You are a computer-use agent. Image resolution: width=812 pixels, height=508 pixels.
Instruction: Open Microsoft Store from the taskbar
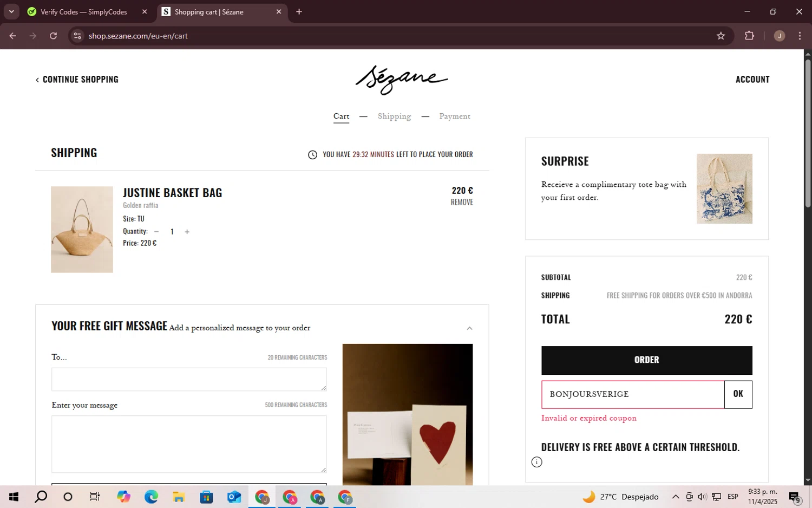(x=206, y=497)
